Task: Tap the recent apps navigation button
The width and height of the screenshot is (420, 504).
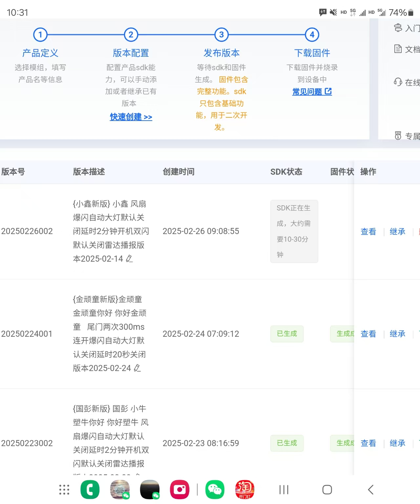Action: coord(283,490)
